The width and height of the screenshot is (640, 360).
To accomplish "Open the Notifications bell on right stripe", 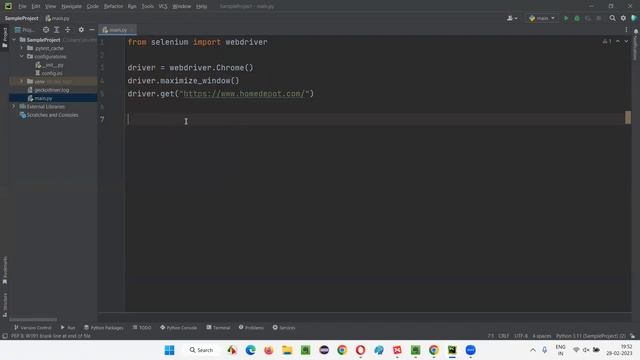I will pos(636,31).
